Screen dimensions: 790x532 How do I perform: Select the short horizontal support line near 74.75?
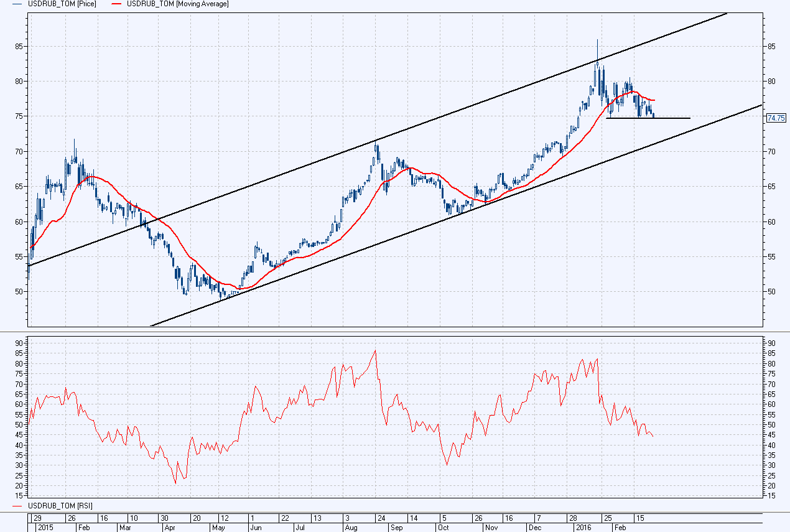point(648,118)
